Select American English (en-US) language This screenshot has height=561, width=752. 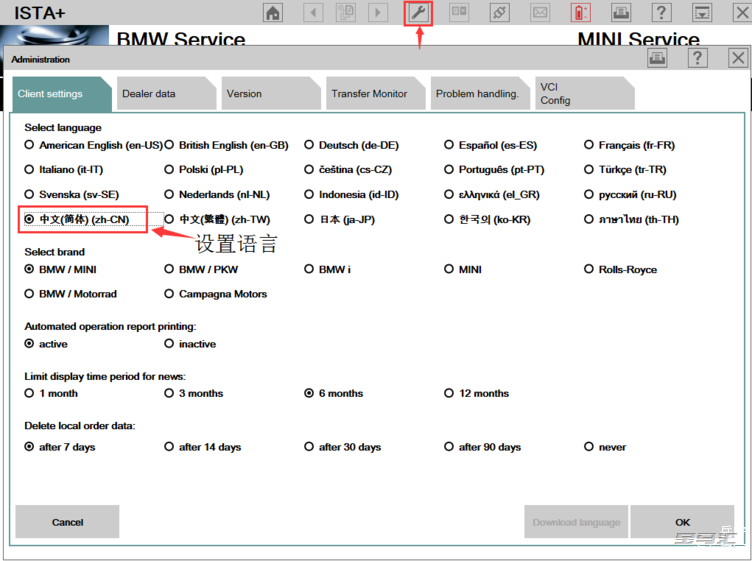94,145
